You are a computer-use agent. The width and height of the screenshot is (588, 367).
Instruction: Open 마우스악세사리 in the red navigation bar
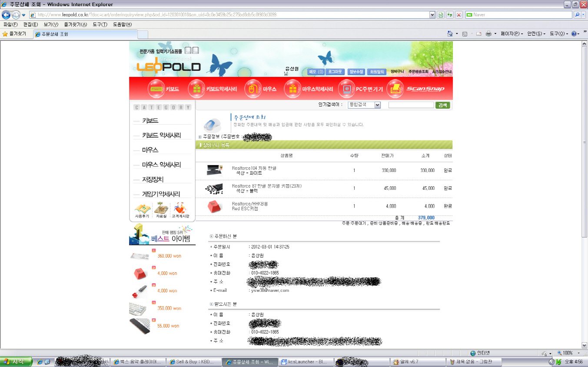[309, 89]
